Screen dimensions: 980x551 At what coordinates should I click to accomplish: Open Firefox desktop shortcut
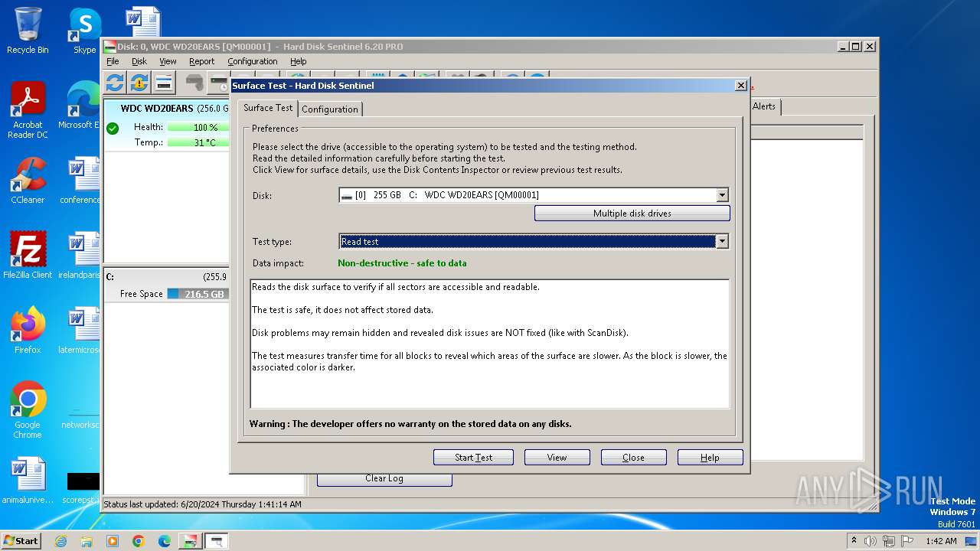(28, 330)
